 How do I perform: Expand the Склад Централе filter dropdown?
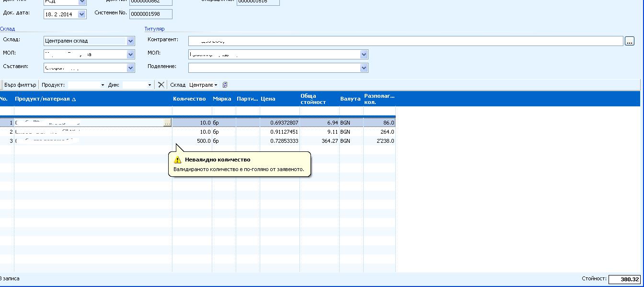coord(216,85)
